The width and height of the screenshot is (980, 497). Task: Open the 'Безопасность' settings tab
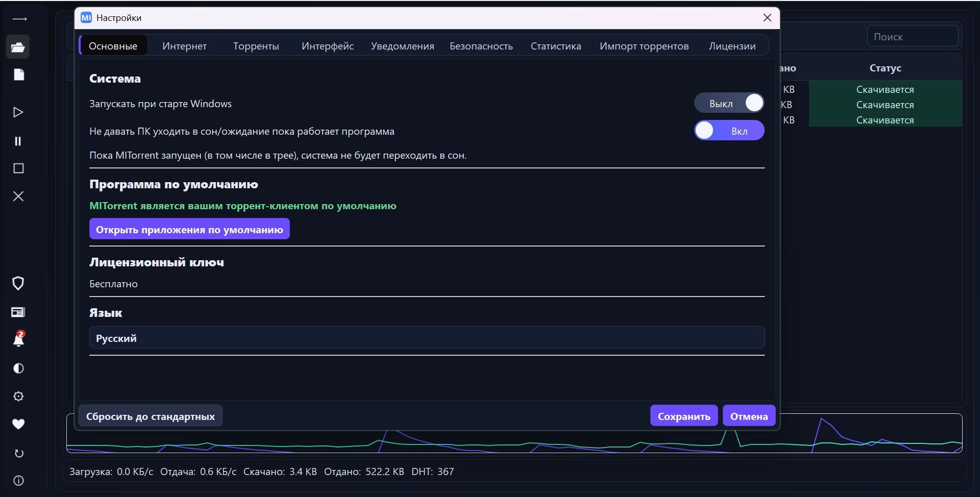coord(481,46)
